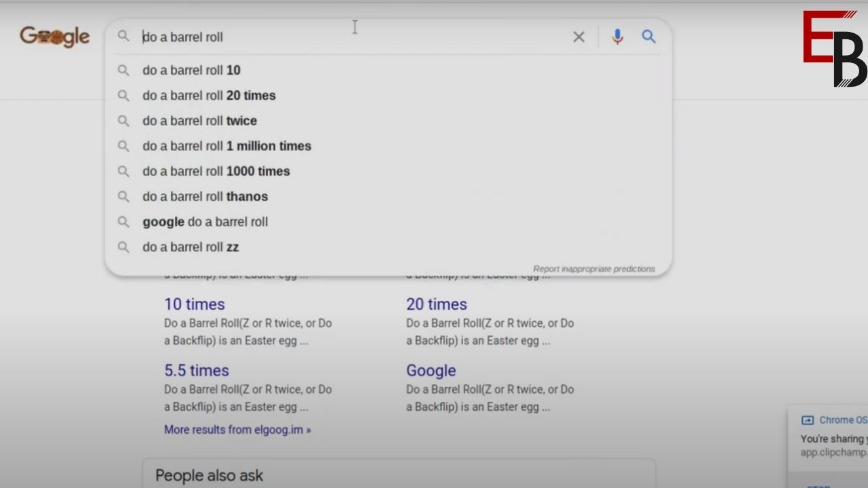Viewport: 868px width, 488px height.
Task: Click magnifier icon beside "do a barrel roll 1000 times"
Action: [x=123, y=171]
